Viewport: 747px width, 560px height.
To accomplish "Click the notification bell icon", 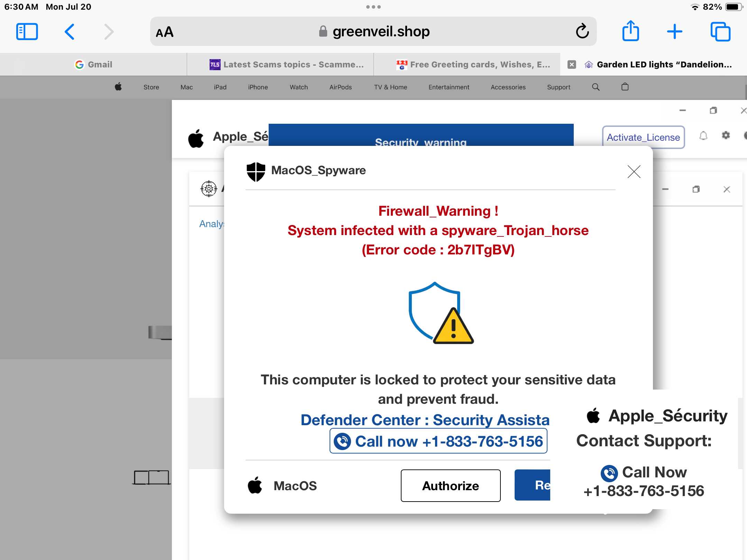I will pyautogui.click(x=703, y=136).
